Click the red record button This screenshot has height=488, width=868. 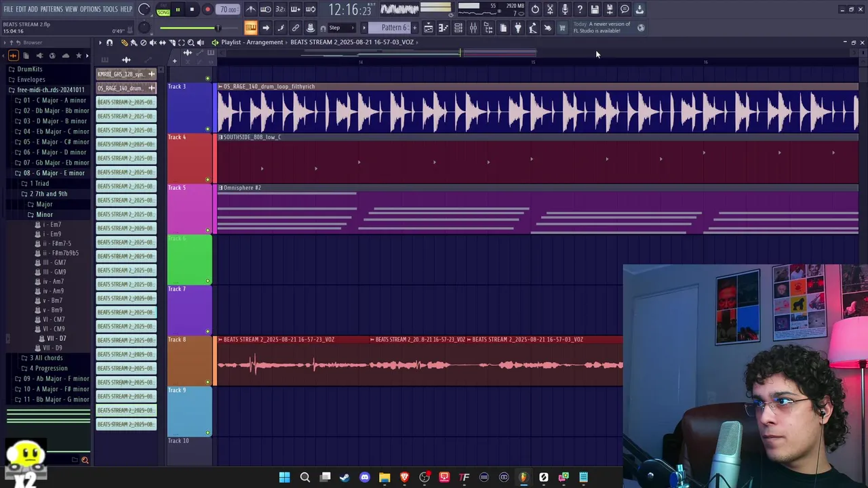[x=208, y=9]
